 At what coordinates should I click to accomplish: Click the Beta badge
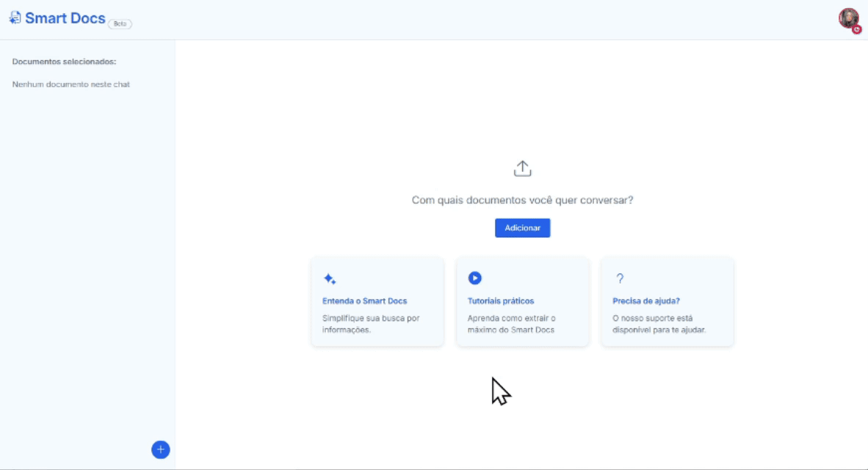click(120, 23)
